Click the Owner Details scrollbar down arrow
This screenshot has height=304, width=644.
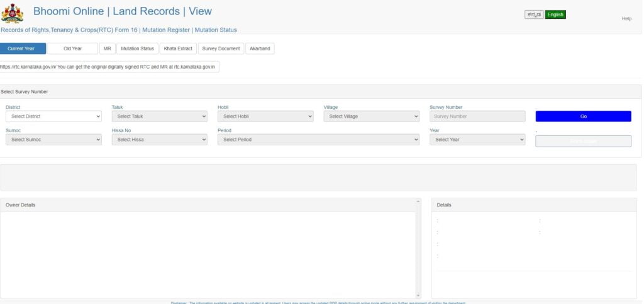pos(418,296)
